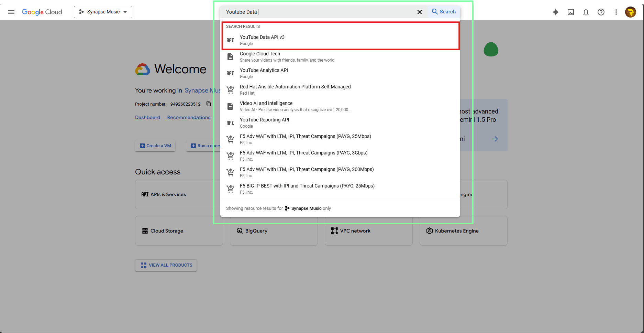Viewport: 644px width, 333px height.
Task: Open the help question mark icon
Action: (x=601, y=12)
